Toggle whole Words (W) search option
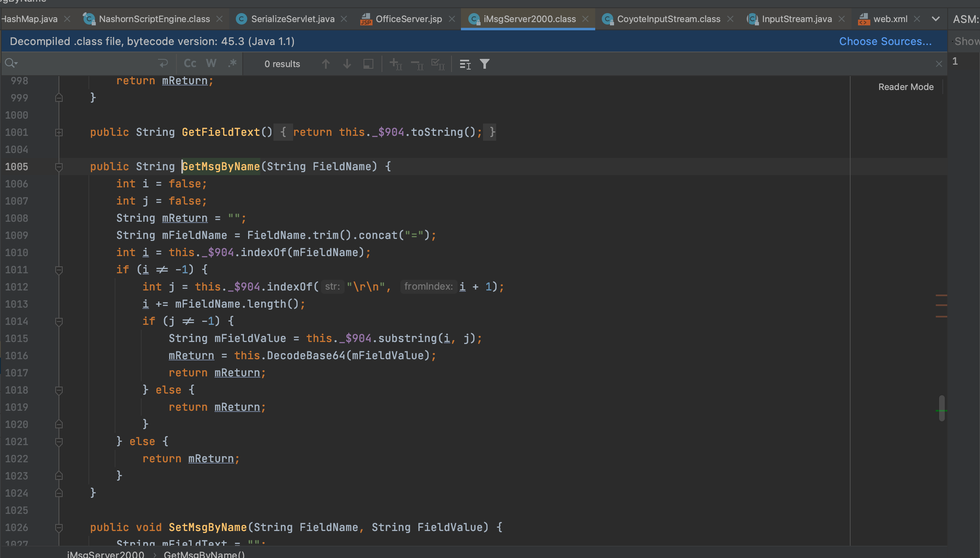Image resolution: width=980 pixels, height=558 pixels. tap(211, 63)
